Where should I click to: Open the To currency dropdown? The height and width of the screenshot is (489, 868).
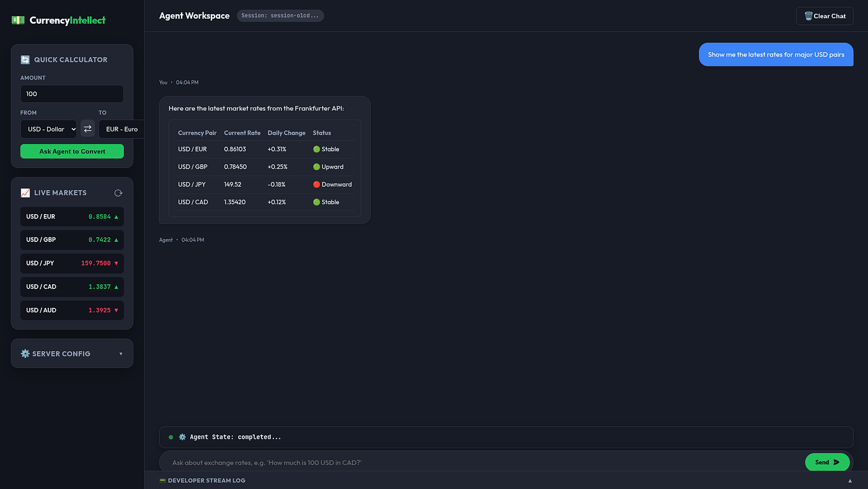pyautogui.click(x=122, y=129)
